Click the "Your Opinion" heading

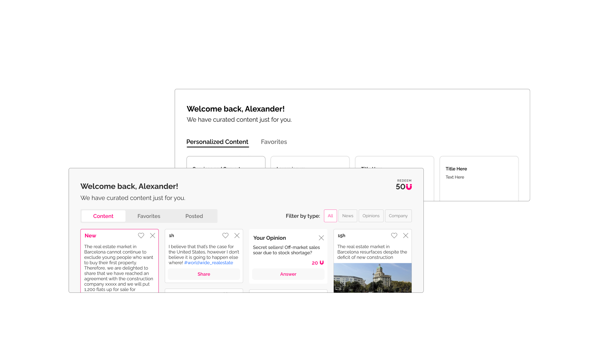point(270,238)
